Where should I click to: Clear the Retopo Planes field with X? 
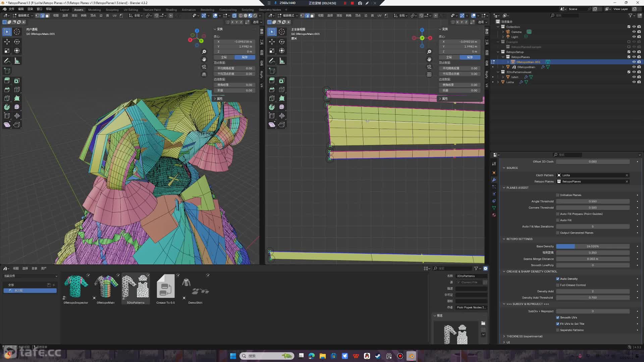(627, 182)
